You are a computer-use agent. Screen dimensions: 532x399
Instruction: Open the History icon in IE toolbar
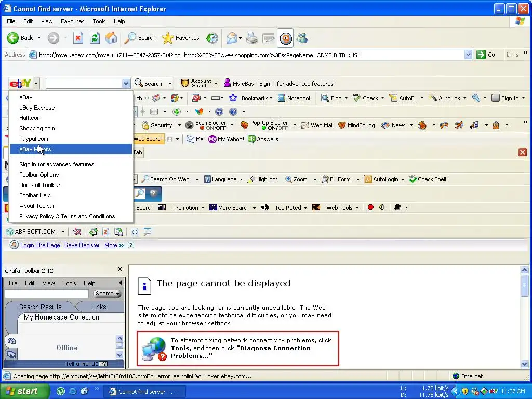pyautogui.click(x=212, y=38)
